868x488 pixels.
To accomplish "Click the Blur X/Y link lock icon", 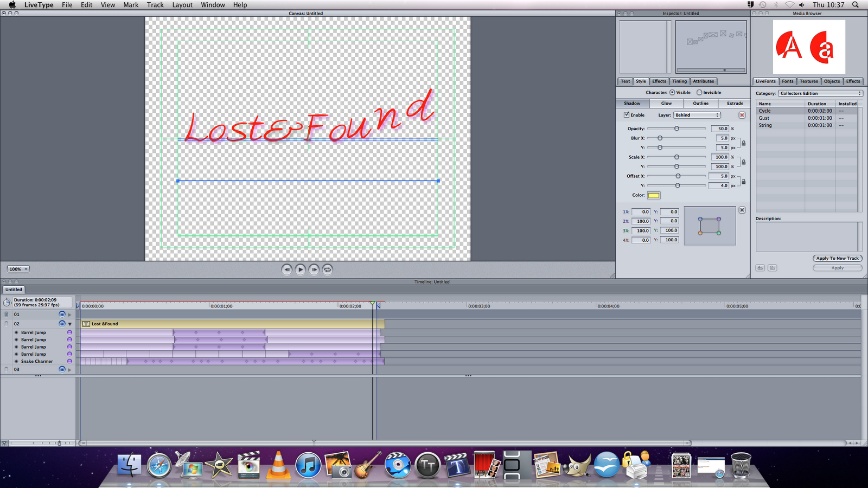I will (743, 143).
